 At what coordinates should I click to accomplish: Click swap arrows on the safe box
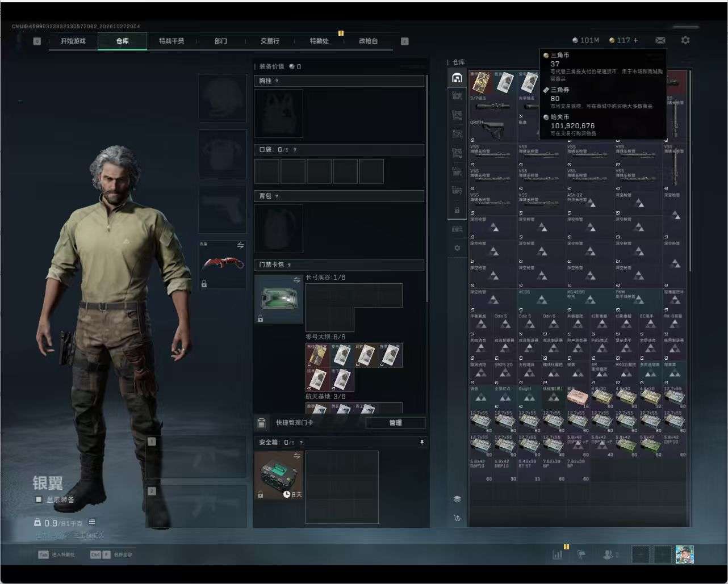tap(296, 456)
